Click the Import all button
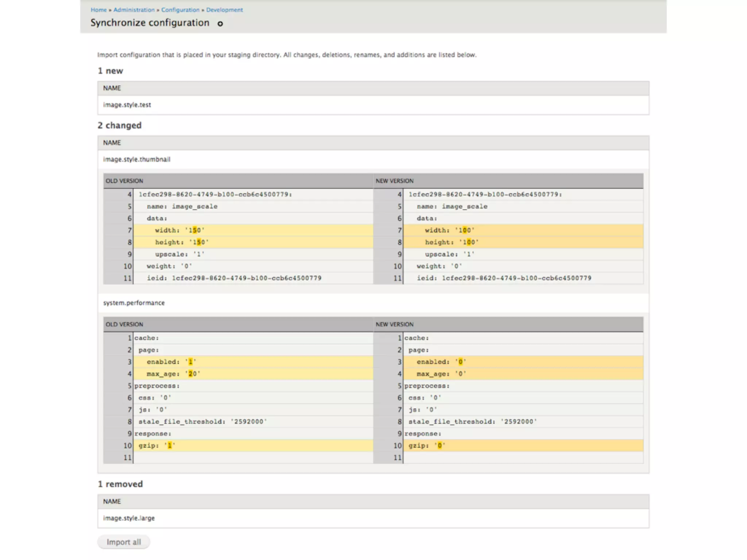Image resolution: width=747 pixels, height=560 pixels. 124,542
